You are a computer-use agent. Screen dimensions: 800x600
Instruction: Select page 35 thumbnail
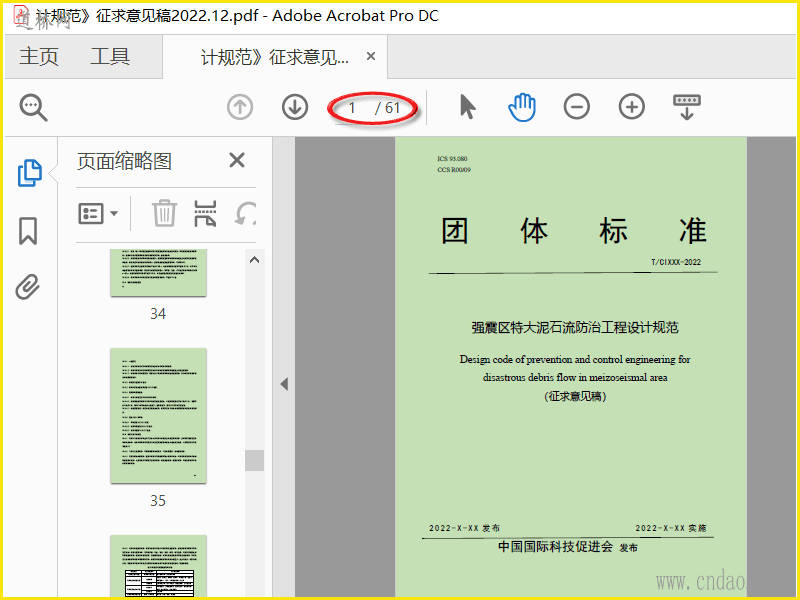pos(158,415)
